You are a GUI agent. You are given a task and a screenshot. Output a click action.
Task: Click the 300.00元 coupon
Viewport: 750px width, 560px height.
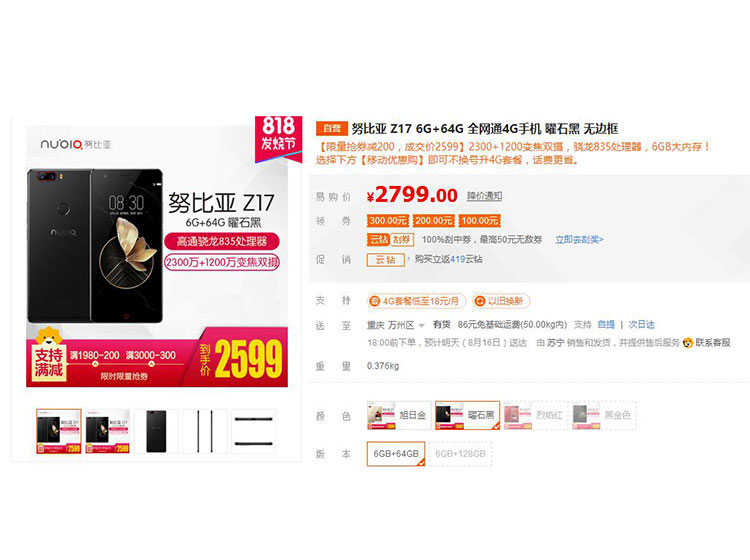click(388, 220)
